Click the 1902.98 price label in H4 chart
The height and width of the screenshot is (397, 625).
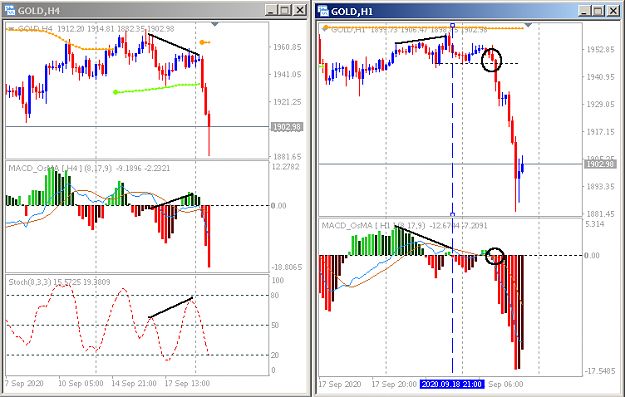tap(287, 127)
